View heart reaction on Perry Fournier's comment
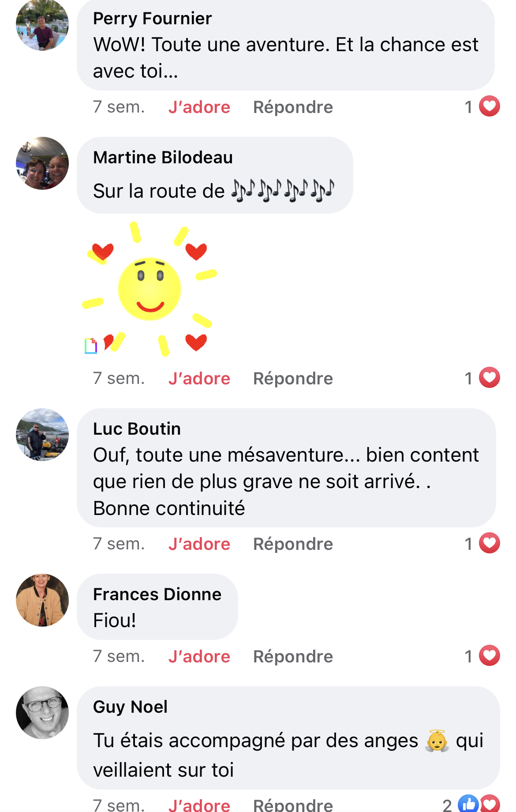 pyautogui.click(x=489, y=106)
